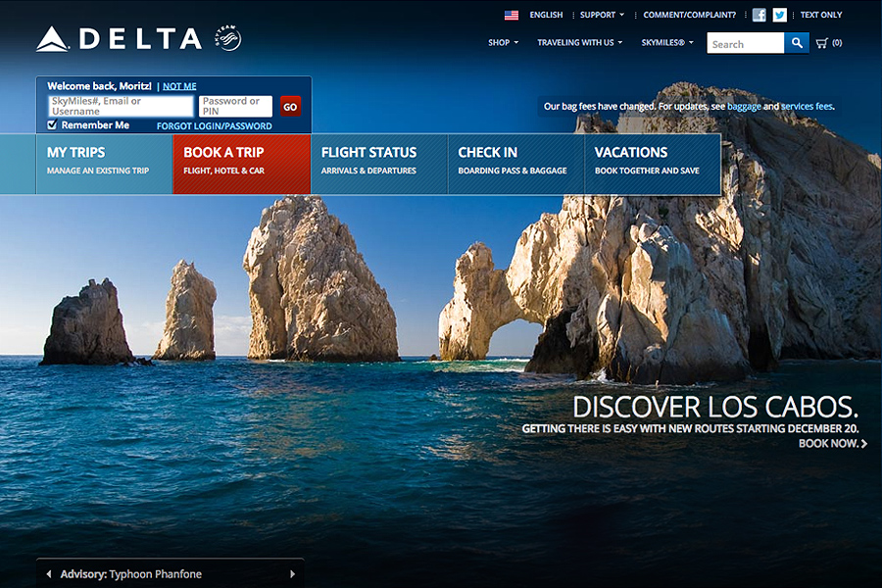Open Delta's Facebook page icon
Image resolution: width=882 pixels, height=588 pixels.
coord(759,16)
